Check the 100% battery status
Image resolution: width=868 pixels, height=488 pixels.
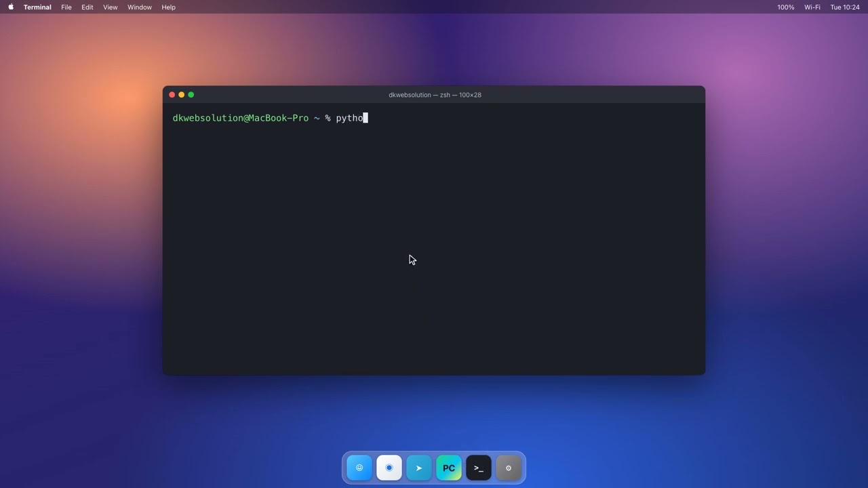(x=786, y=7)
